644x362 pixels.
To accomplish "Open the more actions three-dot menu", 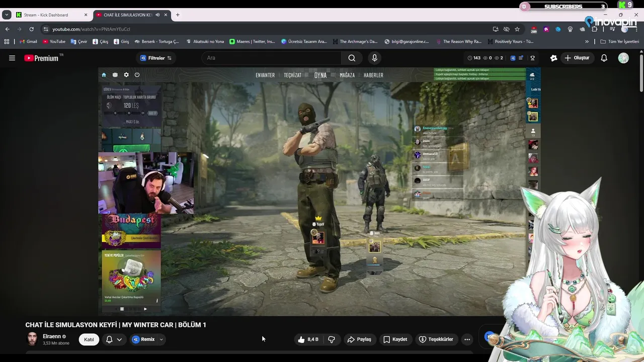I will 467,339.
